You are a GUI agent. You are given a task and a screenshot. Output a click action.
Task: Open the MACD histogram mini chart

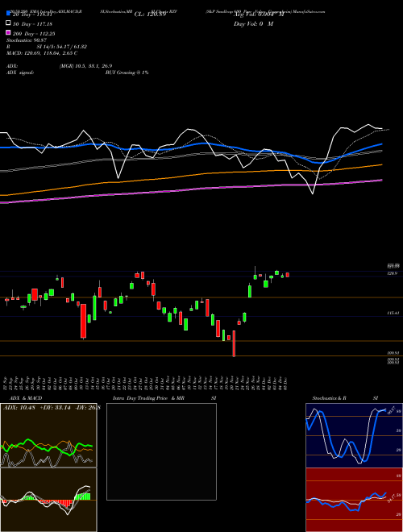48,500
